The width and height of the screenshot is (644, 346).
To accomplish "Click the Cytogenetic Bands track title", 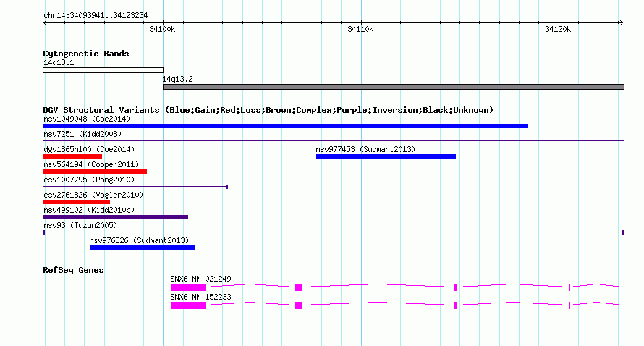I will [x=86, y=54].
